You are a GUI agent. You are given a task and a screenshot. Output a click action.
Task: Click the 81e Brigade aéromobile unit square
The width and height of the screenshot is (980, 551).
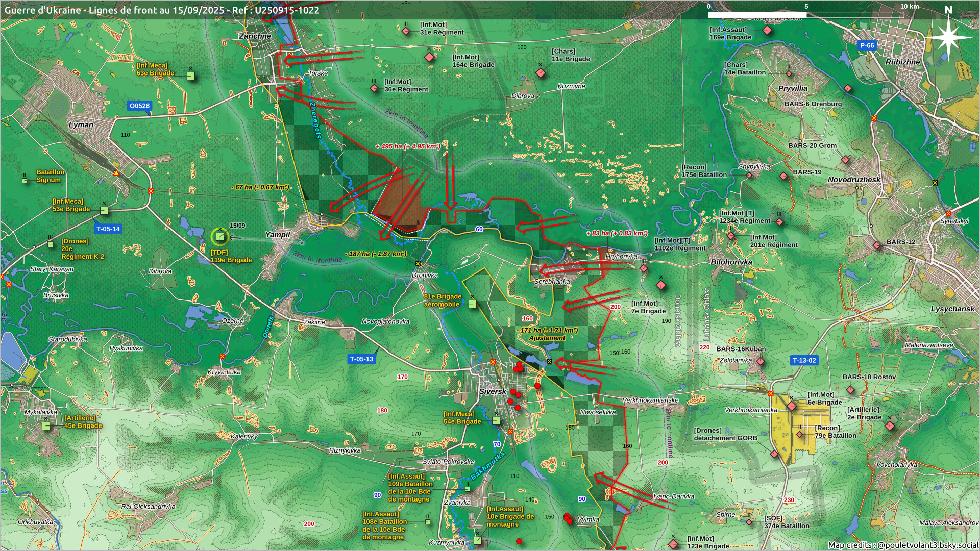tap(473, 304)
